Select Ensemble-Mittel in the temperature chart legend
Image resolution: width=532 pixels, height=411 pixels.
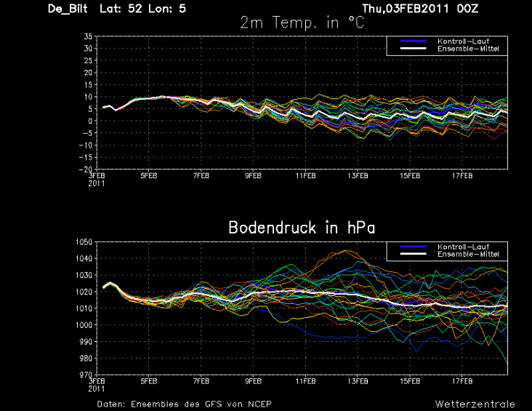coord(468,49)
